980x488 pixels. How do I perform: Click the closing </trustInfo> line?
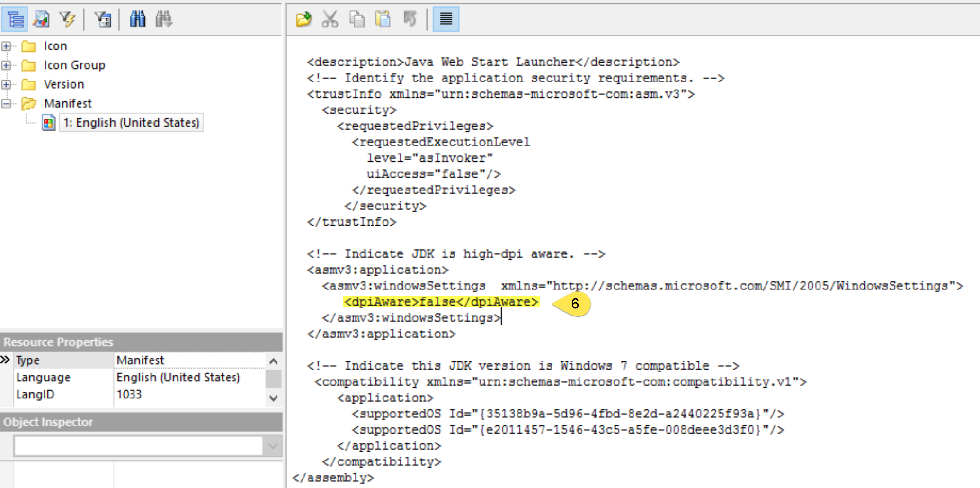coord(351,222)
